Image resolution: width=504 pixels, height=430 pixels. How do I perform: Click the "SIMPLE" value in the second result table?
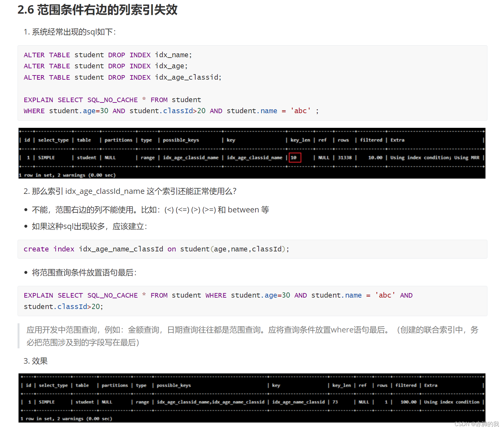pyautogui.click(x=47, y=402)
